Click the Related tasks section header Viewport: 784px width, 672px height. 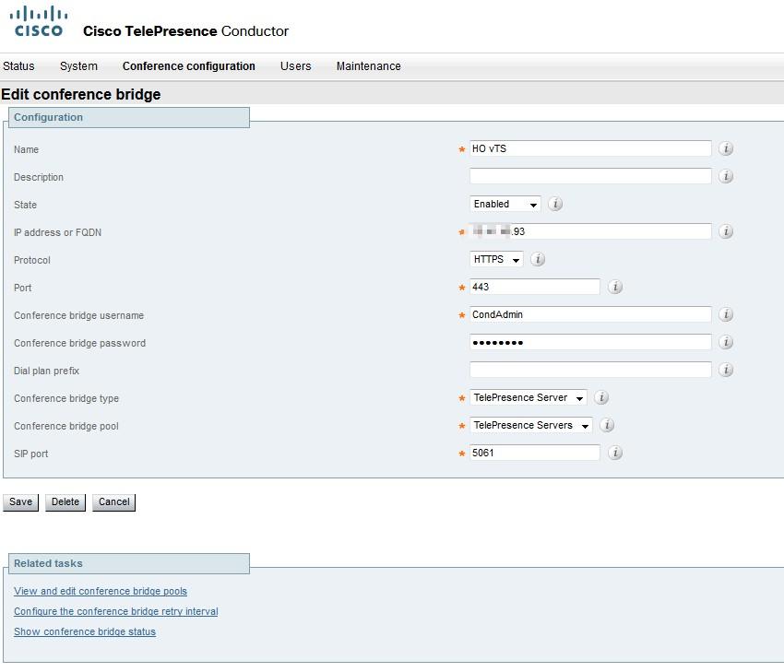tap(129, 563)
